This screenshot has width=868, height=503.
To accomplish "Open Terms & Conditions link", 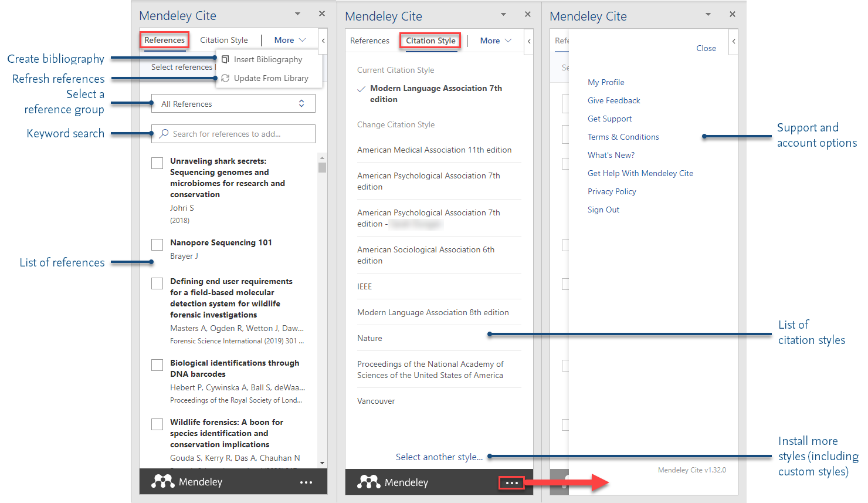I will pos(623,137).
